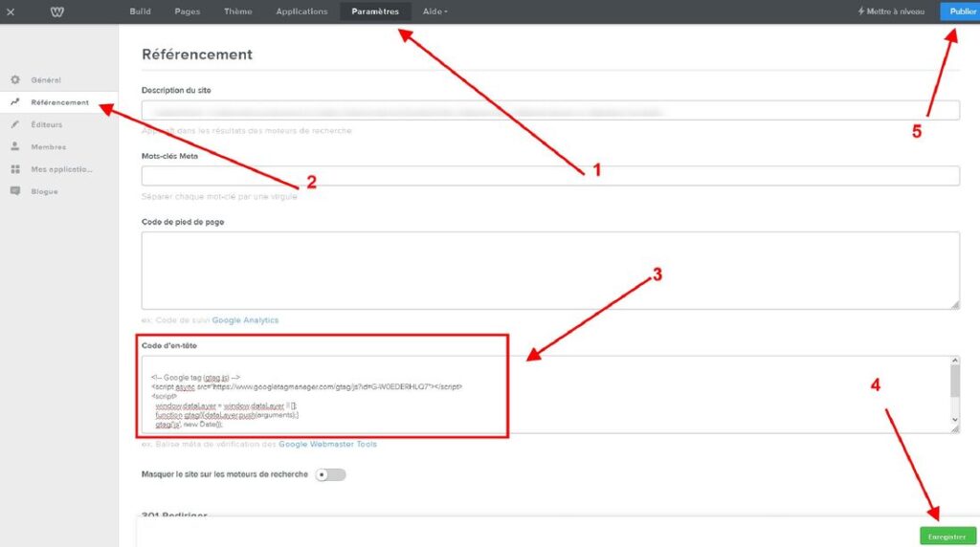Click the Éditeurs pencil icon

coord(15,124)
